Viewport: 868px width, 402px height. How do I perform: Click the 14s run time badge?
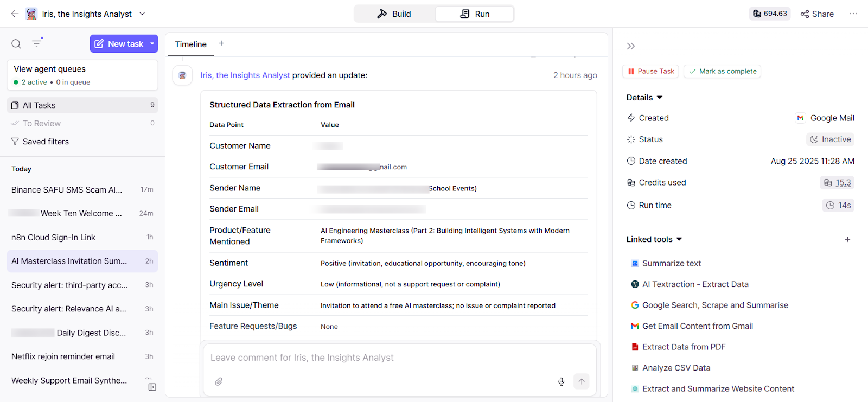(838, 205)
